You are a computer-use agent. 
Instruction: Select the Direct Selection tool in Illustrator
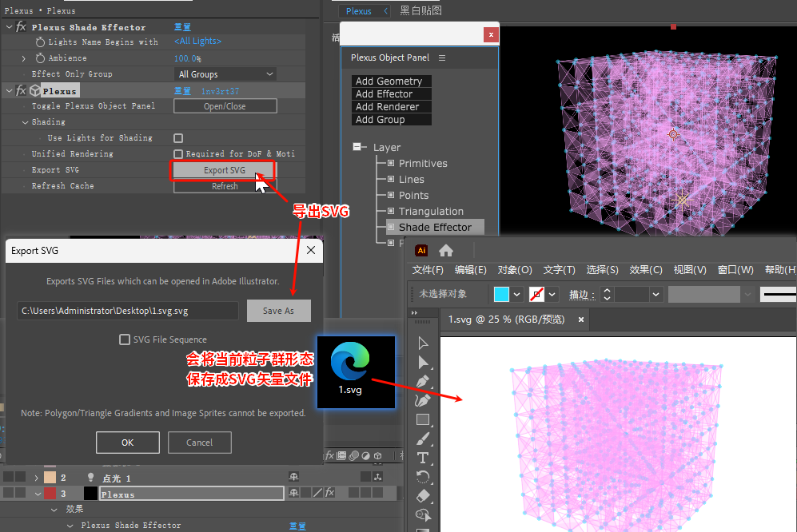coord(422,363)
